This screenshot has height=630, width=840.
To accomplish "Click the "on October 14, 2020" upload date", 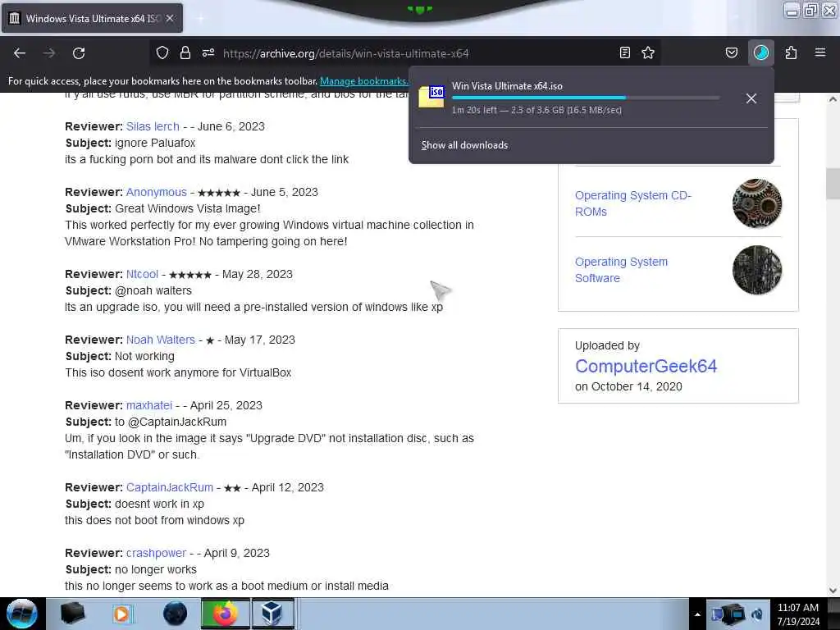I will click(628, 387).
